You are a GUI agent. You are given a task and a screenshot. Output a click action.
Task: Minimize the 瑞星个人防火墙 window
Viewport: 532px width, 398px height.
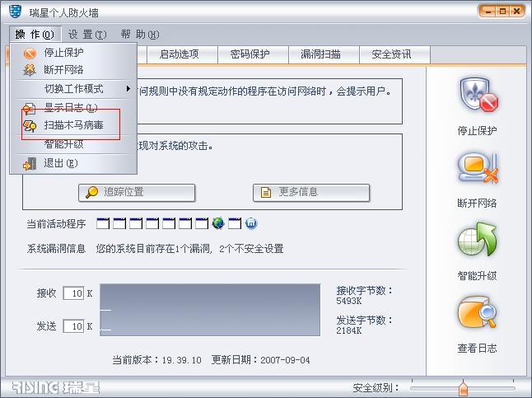[488, 12]
